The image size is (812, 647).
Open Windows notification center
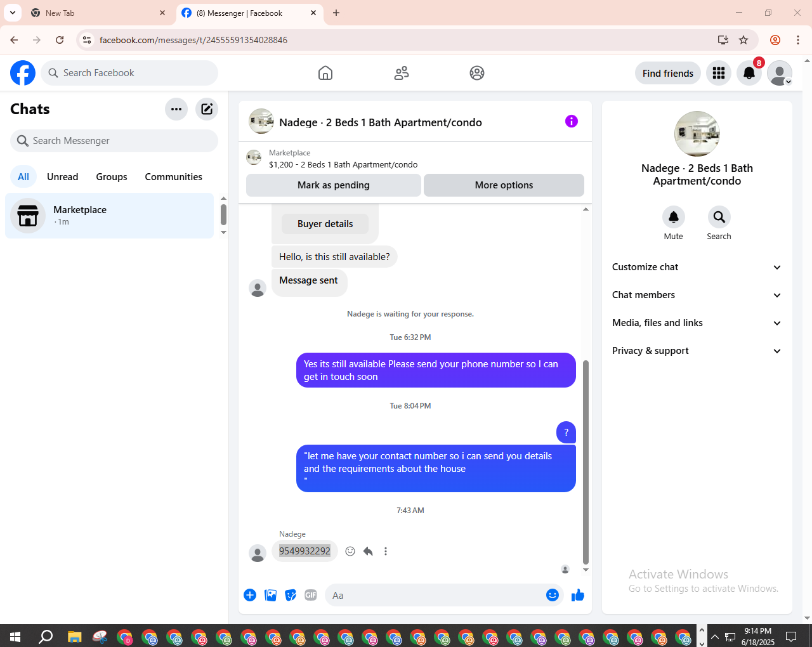pyautogui.click(x=791, y=636)
